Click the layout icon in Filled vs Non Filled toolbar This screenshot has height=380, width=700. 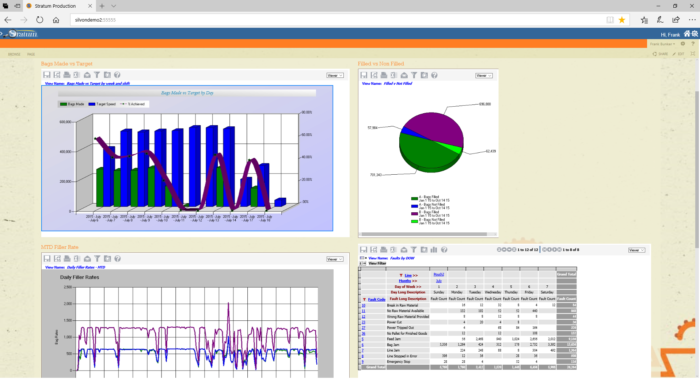[424, 75]
